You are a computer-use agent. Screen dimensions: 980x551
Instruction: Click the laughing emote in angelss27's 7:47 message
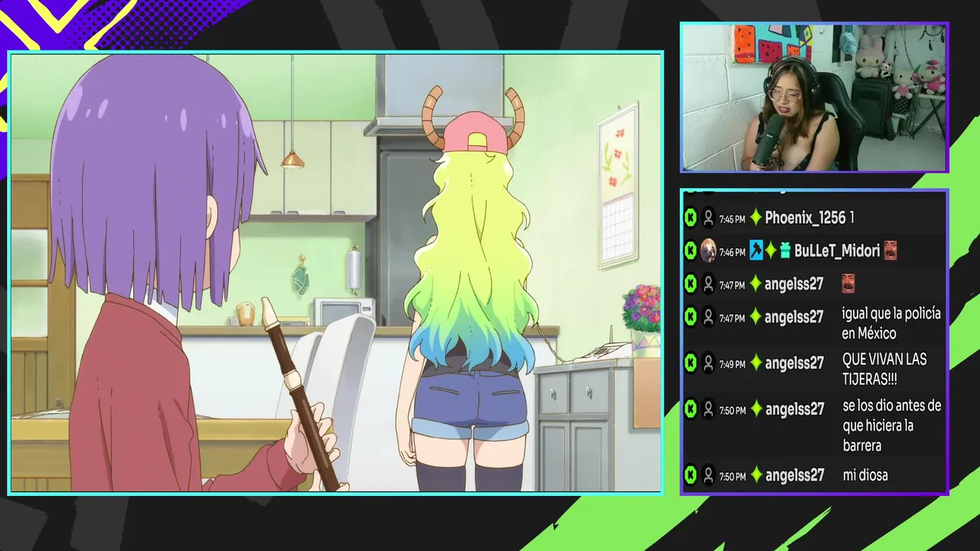pos(848,284)
